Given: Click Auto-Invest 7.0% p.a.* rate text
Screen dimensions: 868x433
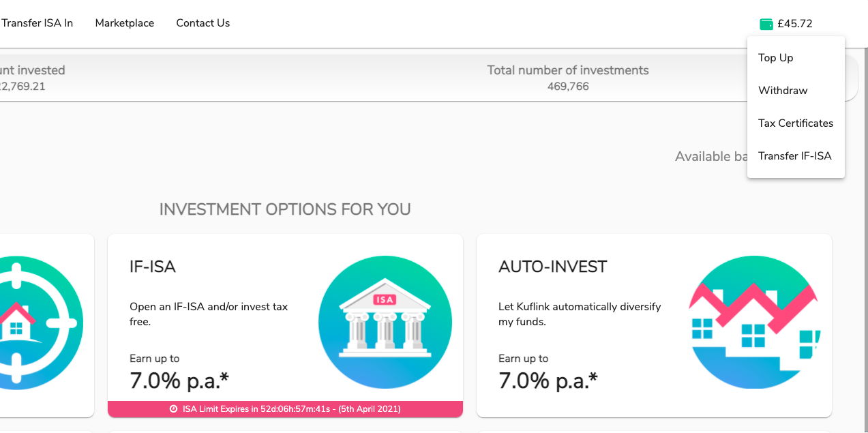Looking at the screenshot, I should (548, 380).
